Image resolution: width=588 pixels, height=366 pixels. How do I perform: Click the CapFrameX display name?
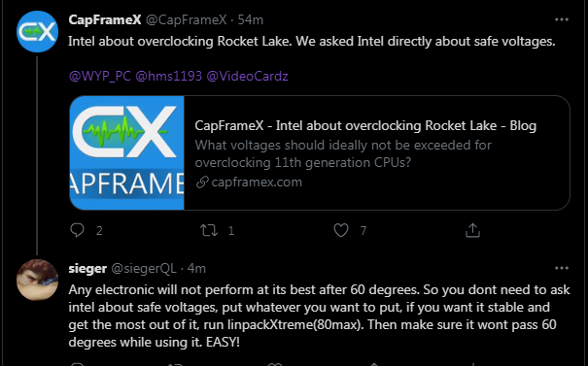pos(105,19)
